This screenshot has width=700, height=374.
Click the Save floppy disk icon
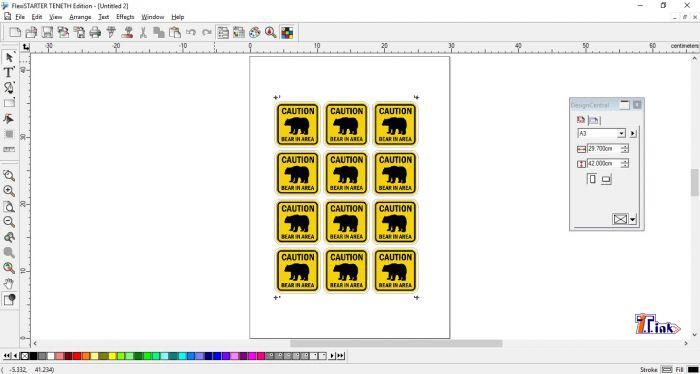click(x=47, y=32)
